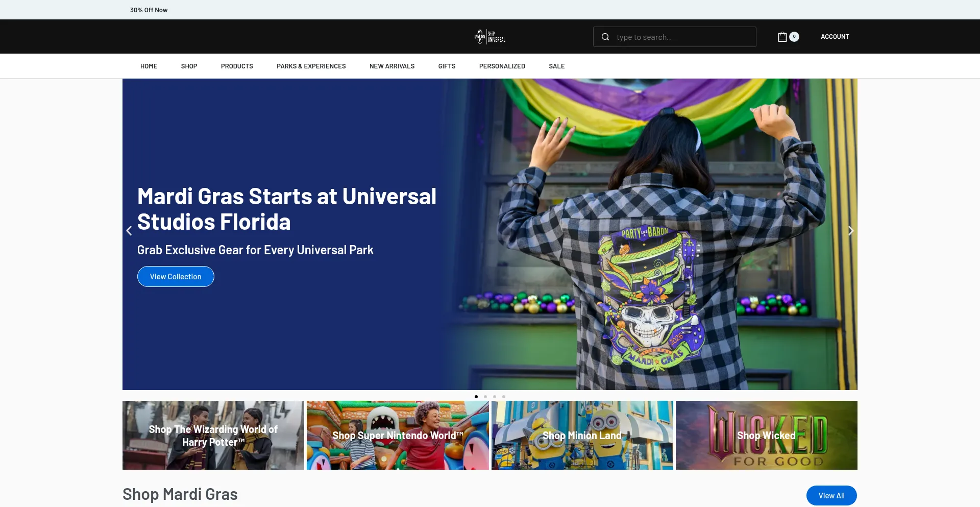Image resolution: width=980 pixels, height=507 pixels.
Task: Click the Mardi Gras Starts at Universal headline
Action: coord(287,209)
